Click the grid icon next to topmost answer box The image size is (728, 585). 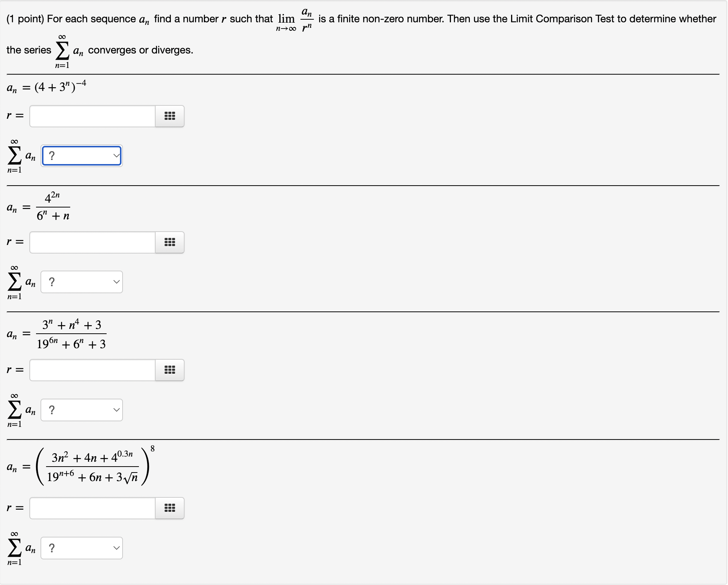pos(169,116)
